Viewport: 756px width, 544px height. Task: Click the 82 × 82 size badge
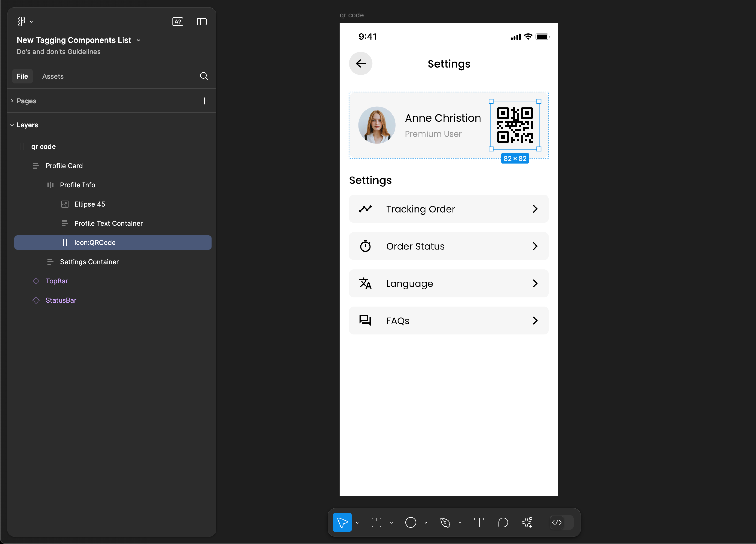(x=515, y=159)
